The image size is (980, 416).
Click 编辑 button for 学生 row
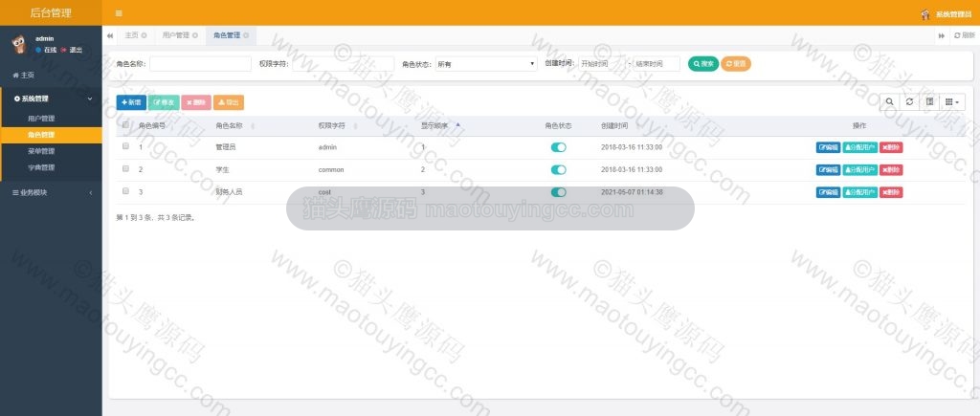pos(828,170)
